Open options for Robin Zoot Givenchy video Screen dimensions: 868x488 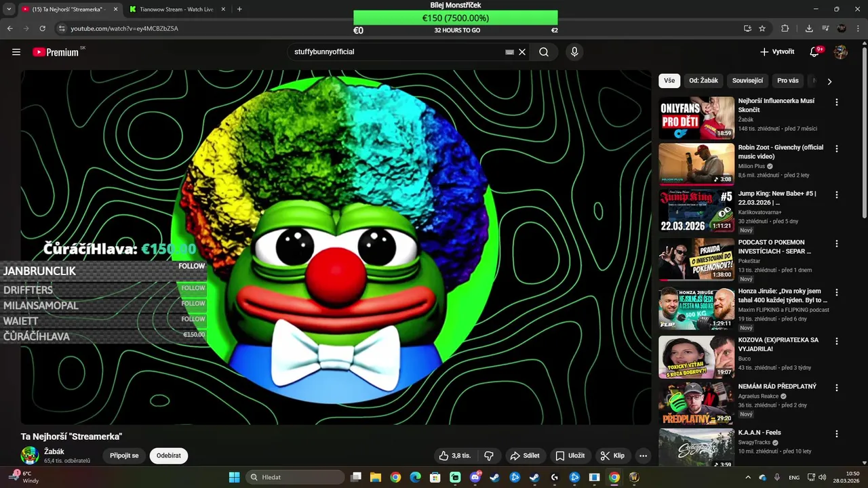(836, 148)
